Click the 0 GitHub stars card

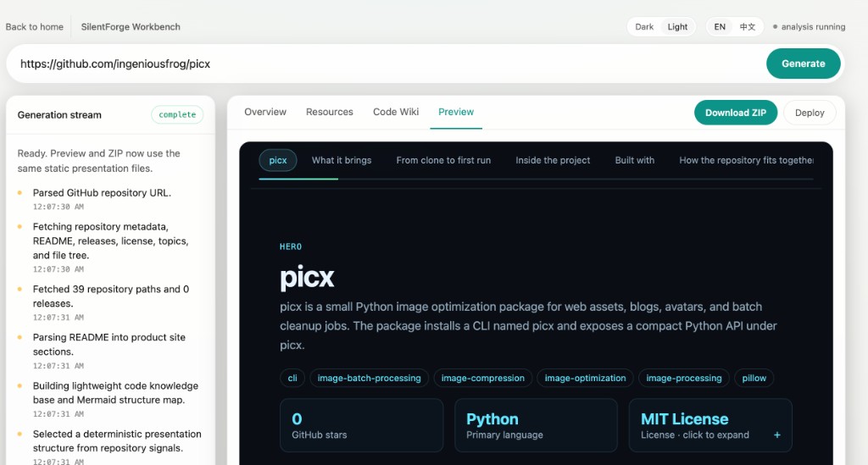361,425
